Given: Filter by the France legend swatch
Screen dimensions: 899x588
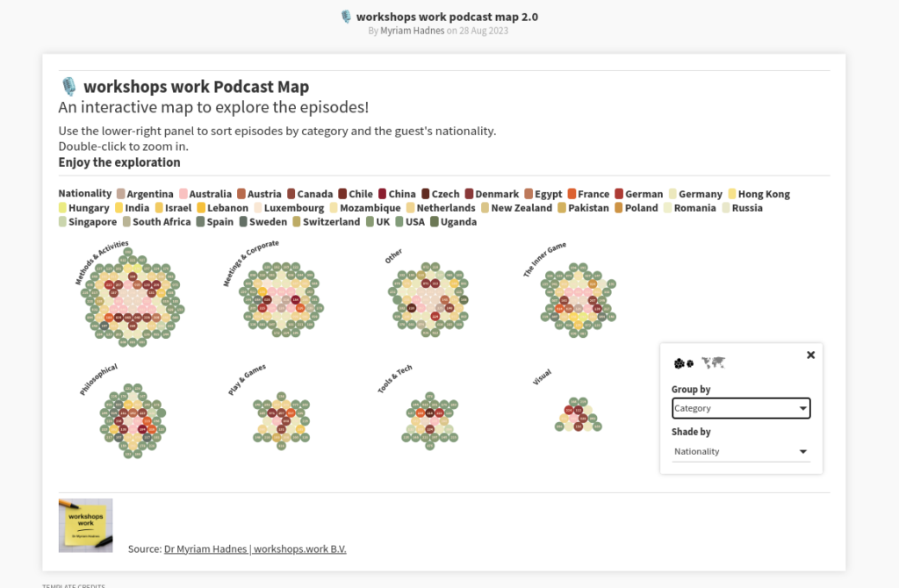Looking at the screenshot, I should coord(572,194).
